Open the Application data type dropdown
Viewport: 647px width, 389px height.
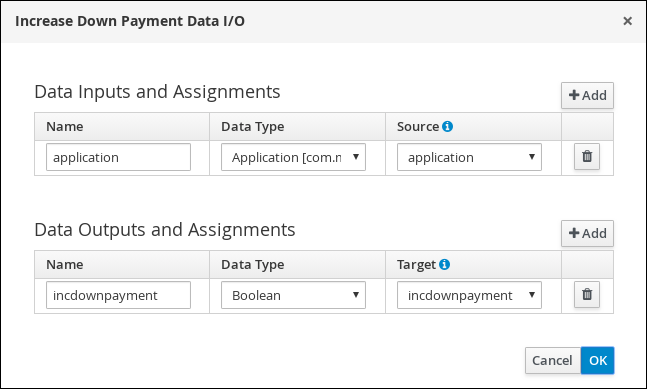click(293, 157)
